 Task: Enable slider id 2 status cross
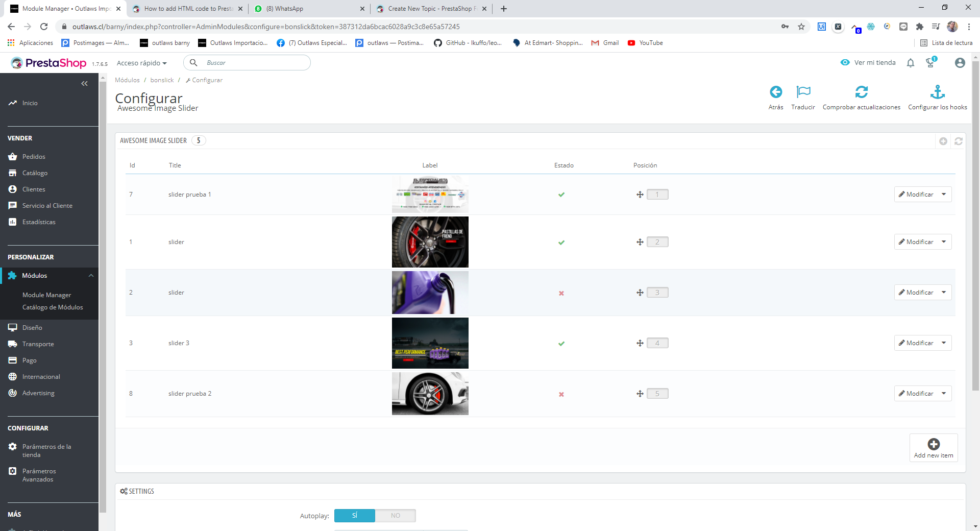(561, 293)
